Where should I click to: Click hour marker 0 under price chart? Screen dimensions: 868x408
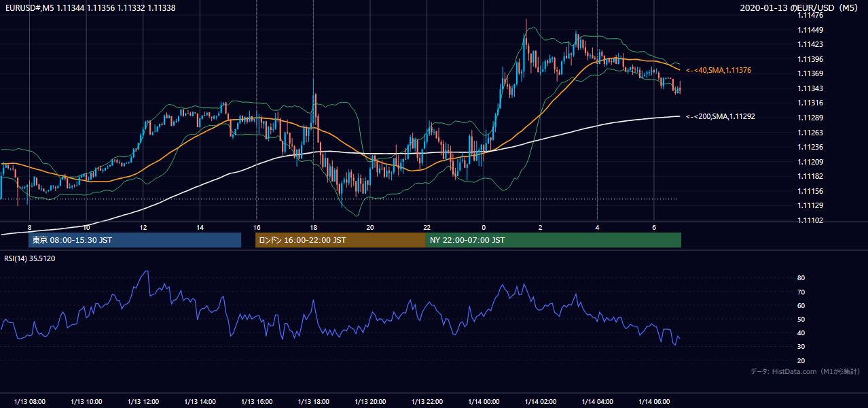click(x=484, y=227)
